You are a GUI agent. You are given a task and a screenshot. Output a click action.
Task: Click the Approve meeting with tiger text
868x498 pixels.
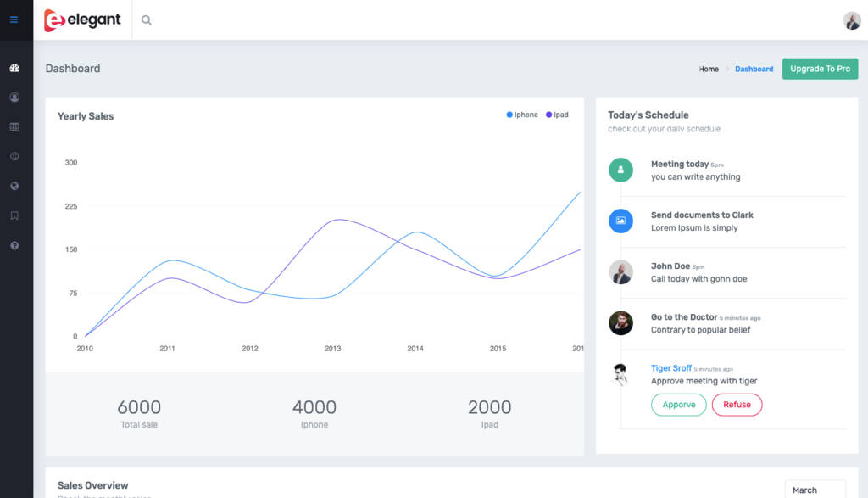point(704,381)
